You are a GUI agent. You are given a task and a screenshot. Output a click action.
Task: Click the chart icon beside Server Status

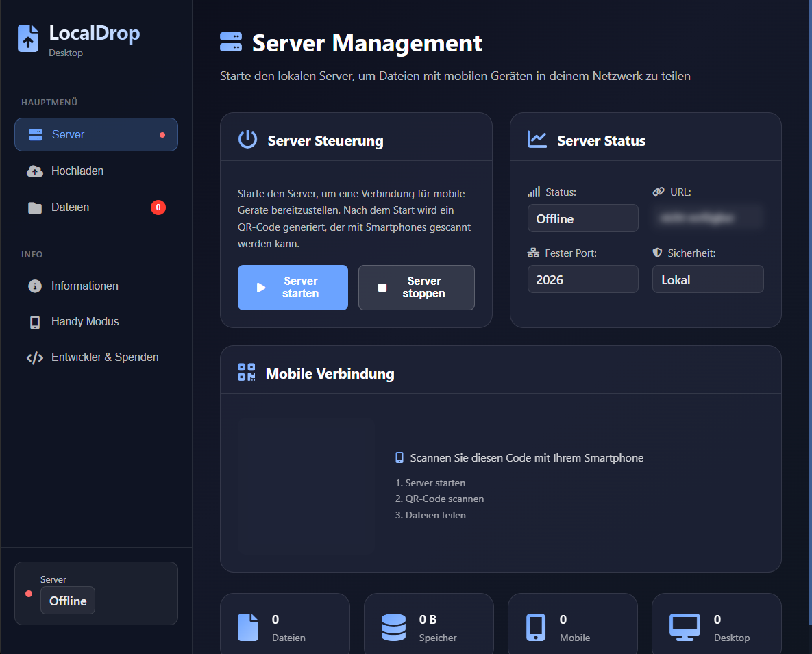click(x=537, y=140)
